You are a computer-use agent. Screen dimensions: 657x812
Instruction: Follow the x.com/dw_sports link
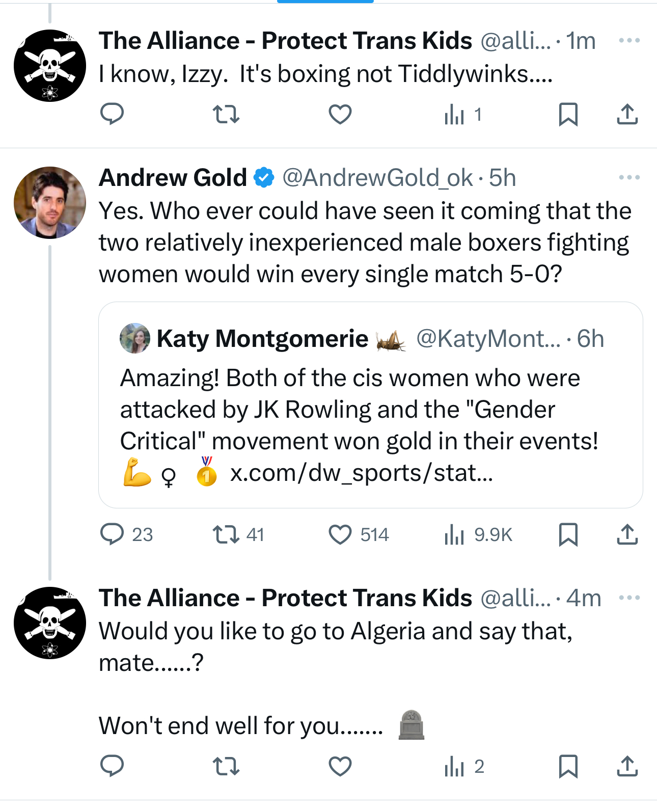click(361, 473)
